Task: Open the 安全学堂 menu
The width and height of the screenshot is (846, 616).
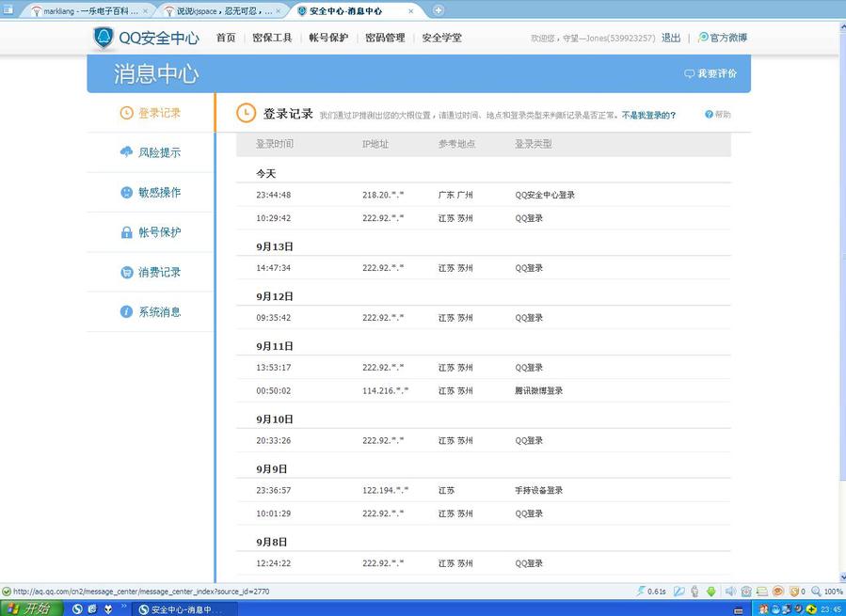Action: coord(442,38)
